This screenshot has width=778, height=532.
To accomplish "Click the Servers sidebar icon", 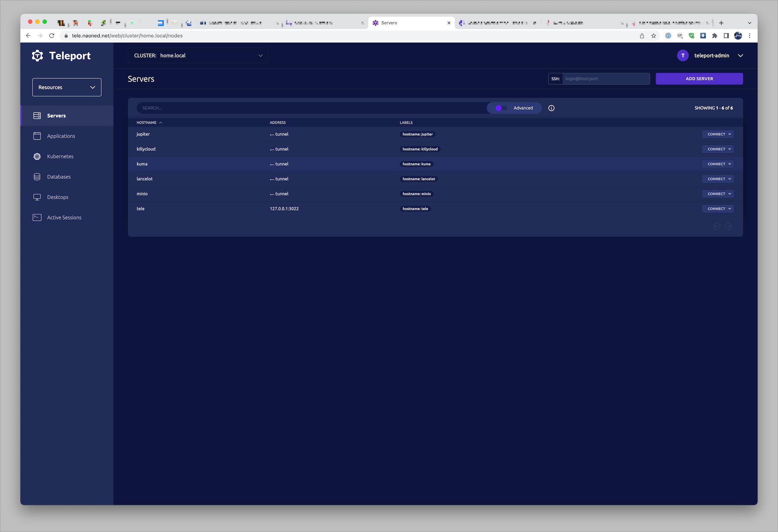I will click(x=37, y=116).
